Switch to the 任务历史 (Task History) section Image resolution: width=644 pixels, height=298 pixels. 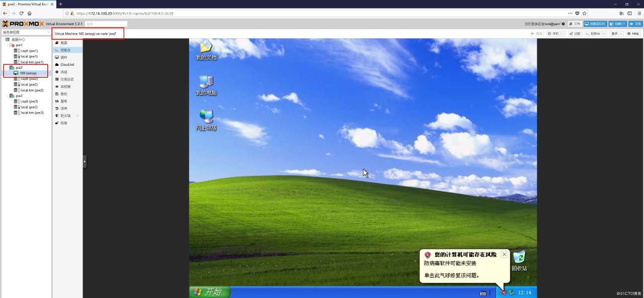(65, 78)
